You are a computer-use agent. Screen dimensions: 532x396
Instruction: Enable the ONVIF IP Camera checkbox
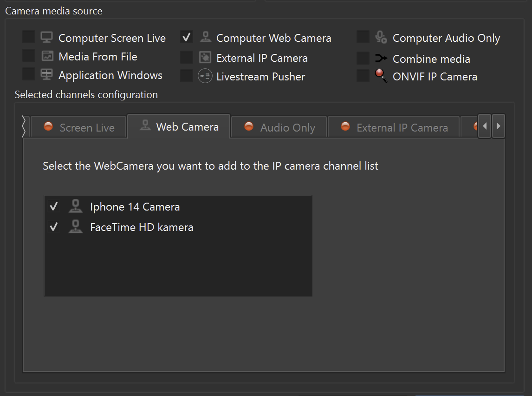(x=363, y=76)
